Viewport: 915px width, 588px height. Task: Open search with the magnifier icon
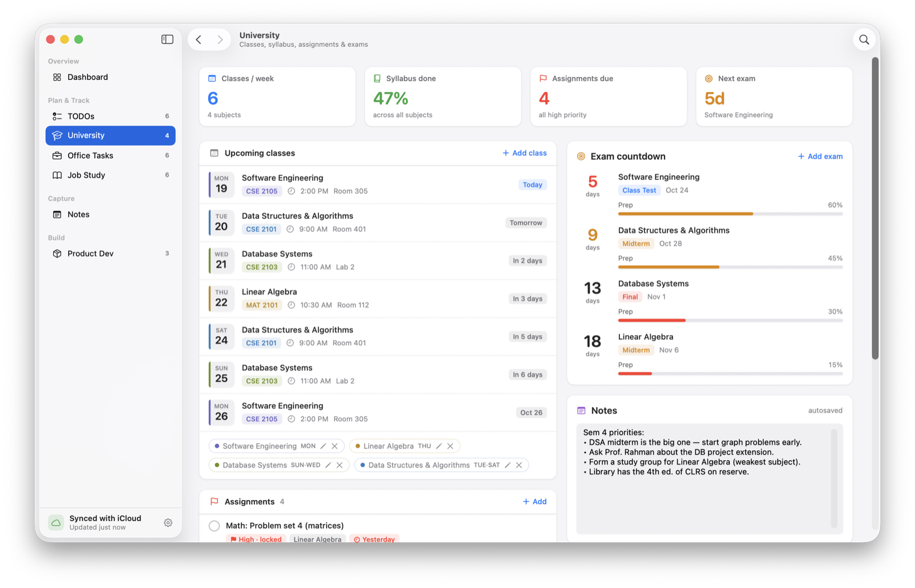click(864, 39)
